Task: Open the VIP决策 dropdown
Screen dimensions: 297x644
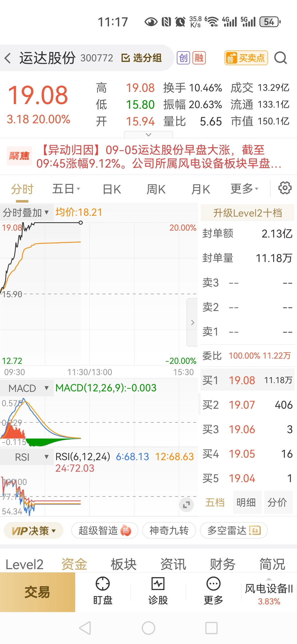Action: [34, 531]
